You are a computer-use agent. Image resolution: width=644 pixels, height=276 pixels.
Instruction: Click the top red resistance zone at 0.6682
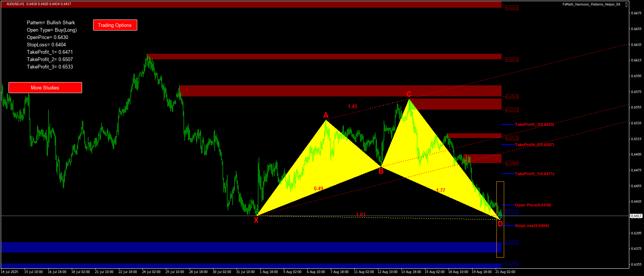250,4
